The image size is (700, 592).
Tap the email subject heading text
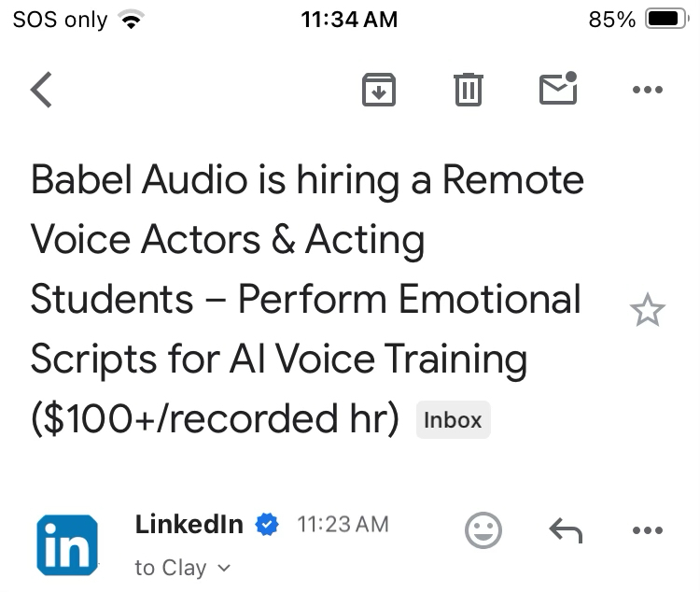point(306,299)
